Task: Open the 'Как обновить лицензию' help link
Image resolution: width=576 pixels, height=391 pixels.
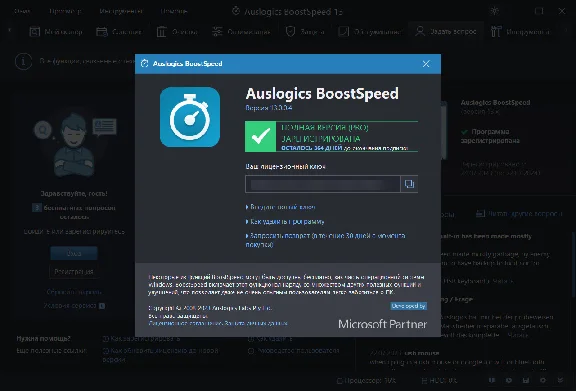Action: coord(161,355)
